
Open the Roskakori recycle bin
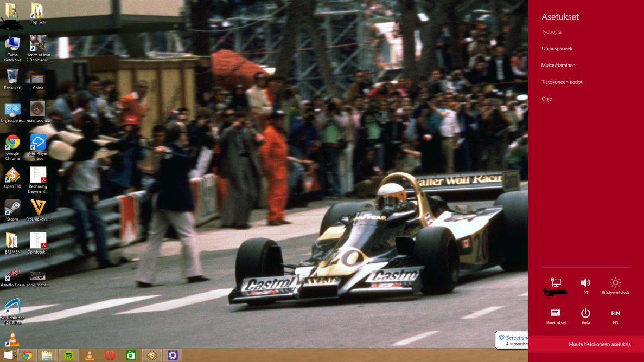coord(12,79)
